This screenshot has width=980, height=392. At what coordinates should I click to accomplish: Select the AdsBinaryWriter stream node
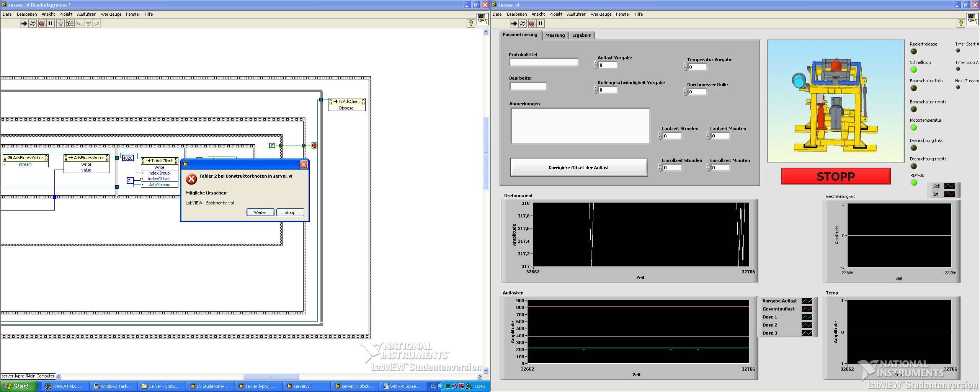[25, 161]
